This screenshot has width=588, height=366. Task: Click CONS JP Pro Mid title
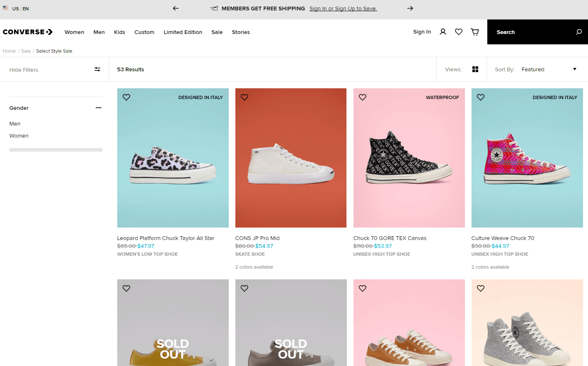pos(257,238)
